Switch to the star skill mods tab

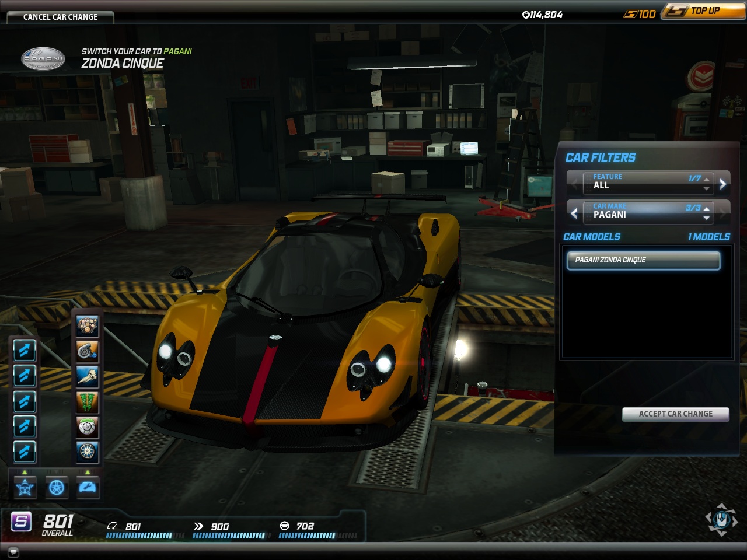tap(25, 487)
